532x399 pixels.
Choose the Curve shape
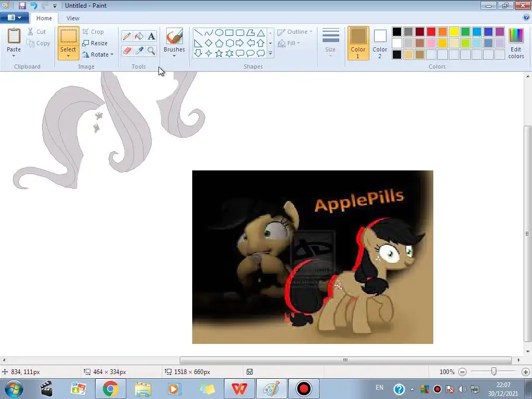[209, 33]
